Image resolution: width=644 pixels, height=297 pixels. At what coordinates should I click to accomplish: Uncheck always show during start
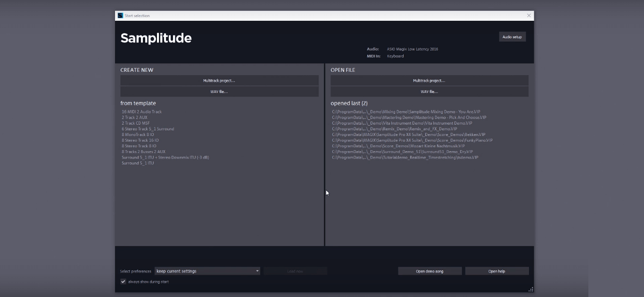[123, 282]
